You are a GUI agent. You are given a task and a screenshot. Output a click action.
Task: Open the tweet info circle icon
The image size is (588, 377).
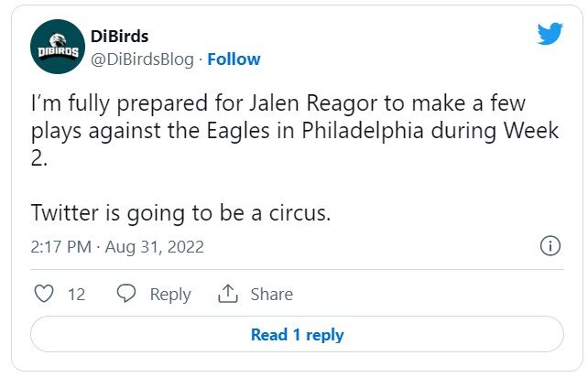point(550,246)
